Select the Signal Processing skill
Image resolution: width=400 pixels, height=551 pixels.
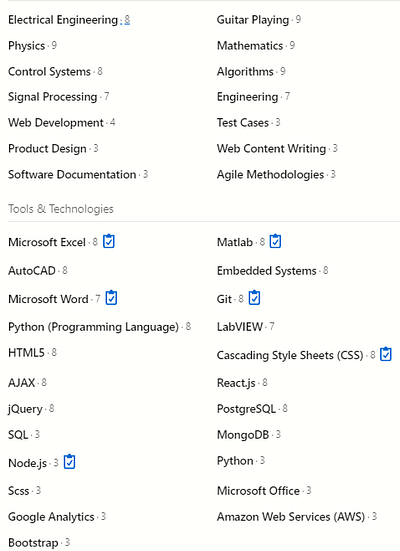point(53,97)
